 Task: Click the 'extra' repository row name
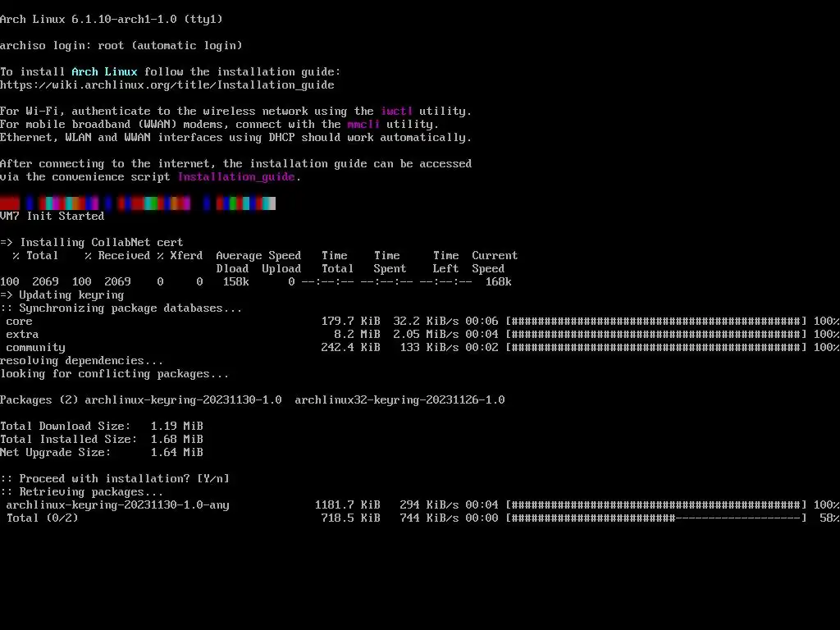click(22, 335)
